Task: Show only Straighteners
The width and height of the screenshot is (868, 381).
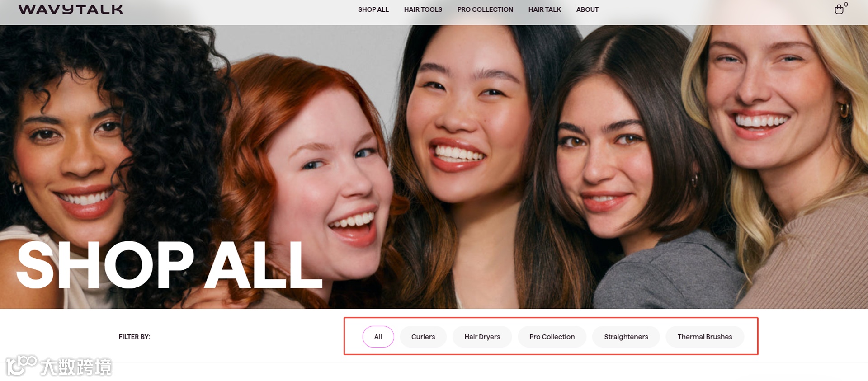Action: pos(626,337)
